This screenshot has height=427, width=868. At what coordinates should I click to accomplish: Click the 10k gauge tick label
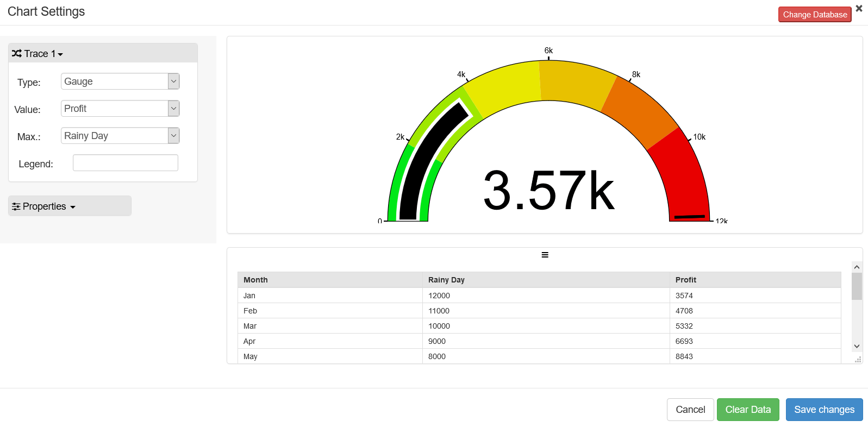click(699, 137)
